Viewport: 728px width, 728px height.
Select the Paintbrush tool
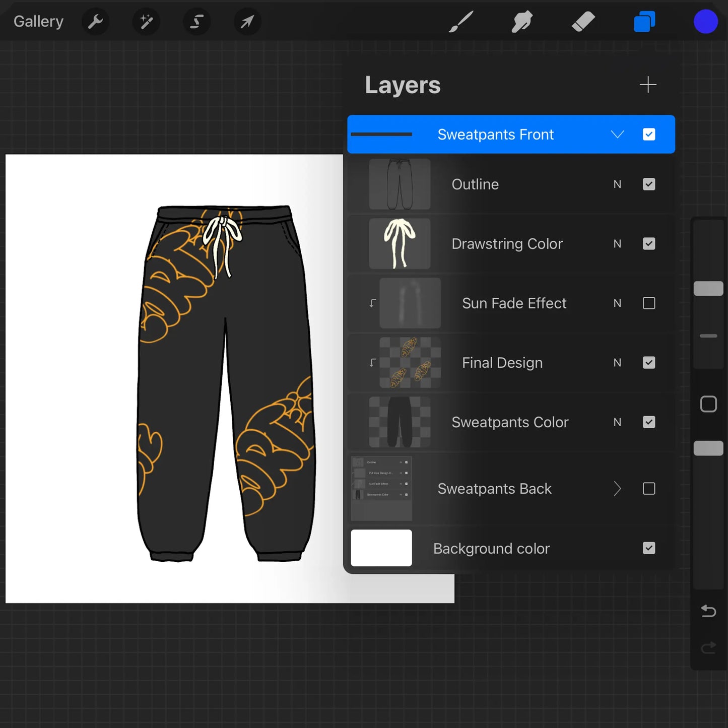pos(460,21)
